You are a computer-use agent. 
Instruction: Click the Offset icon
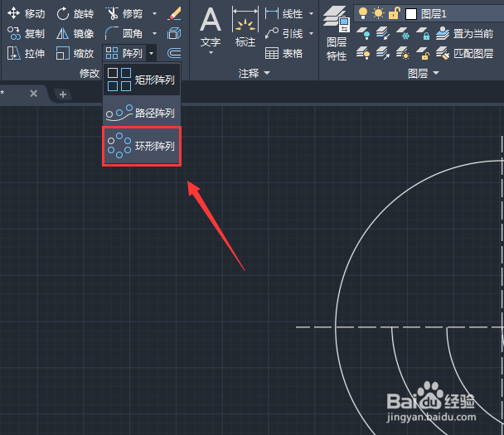(x=174, y=53)
